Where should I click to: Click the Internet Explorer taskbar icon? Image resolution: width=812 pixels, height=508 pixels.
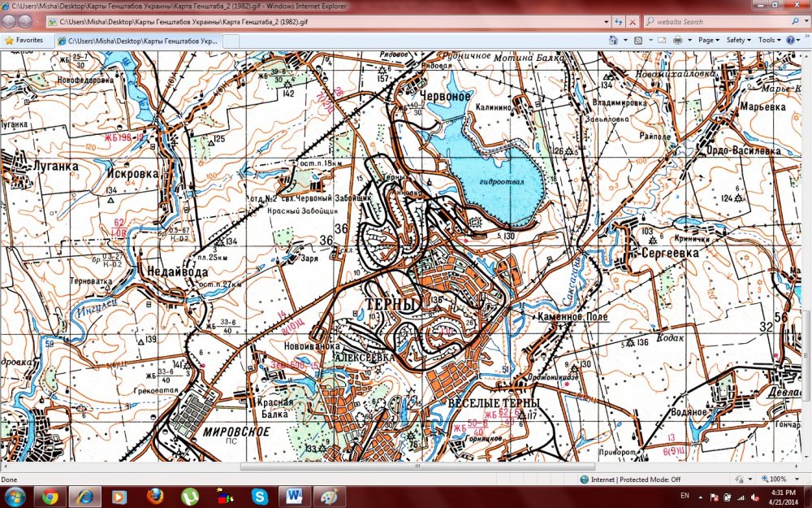pos(85,497)
